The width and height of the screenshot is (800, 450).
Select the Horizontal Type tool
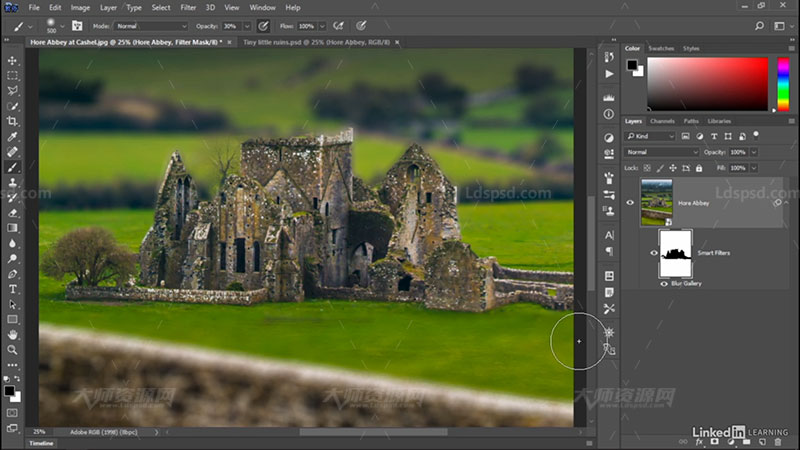12,289
